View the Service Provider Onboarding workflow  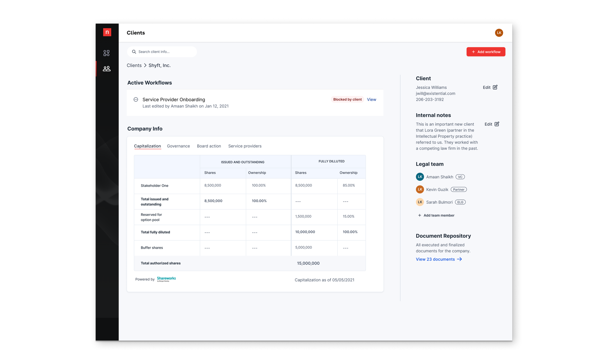click(371, 100)
